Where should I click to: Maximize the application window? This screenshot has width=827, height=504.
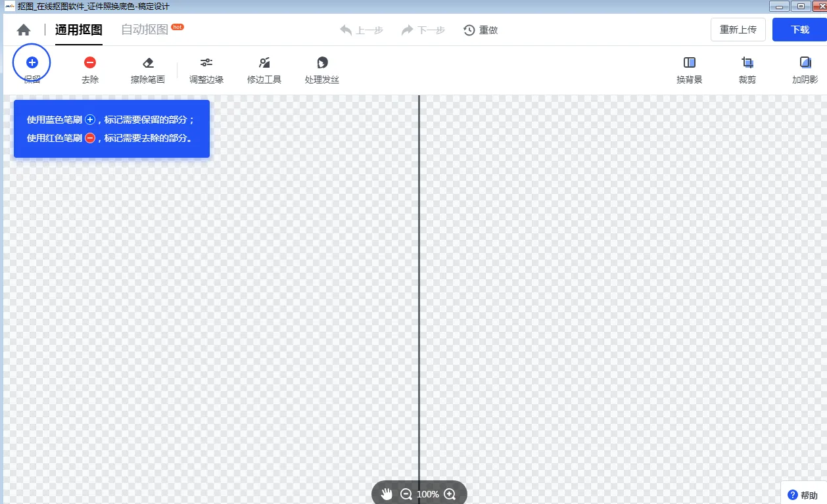pyautogui.click(x=800, y=6)
